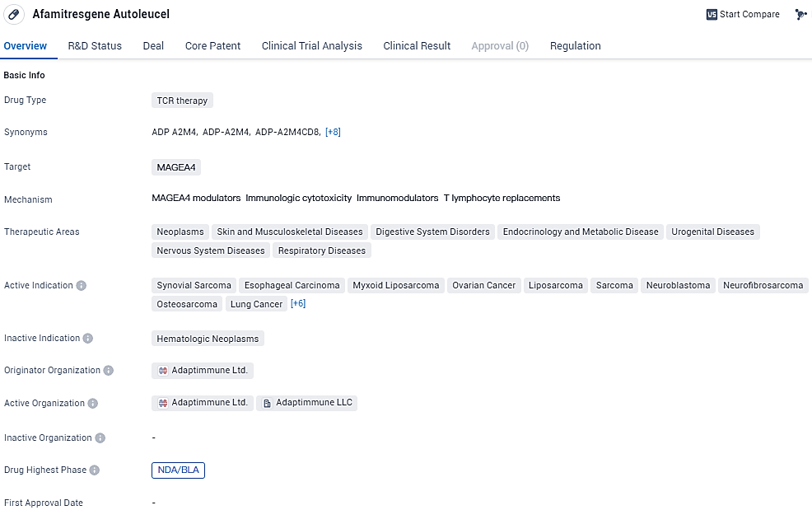Click the MAGEA4 target tag
The height and width of the screenshot is (510, 812).
click(x=176, y=167)
